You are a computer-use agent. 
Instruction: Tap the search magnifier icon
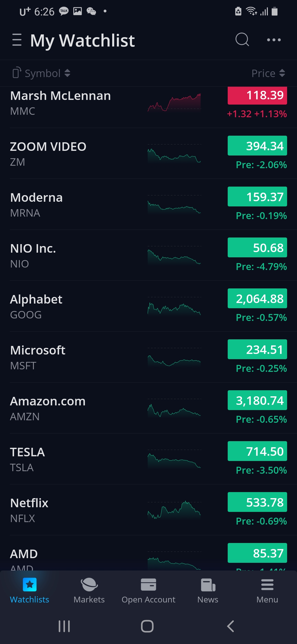[x=242, y=40]
